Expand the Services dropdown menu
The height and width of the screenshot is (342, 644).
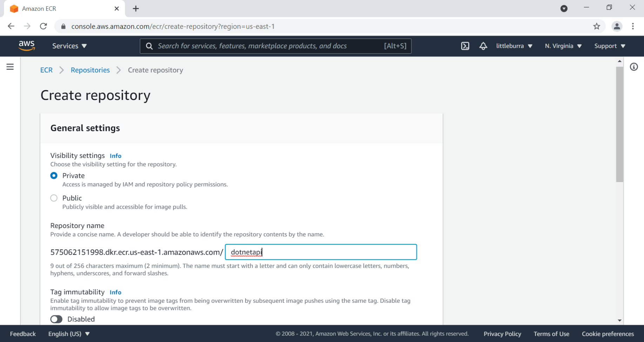coord(69,46)
